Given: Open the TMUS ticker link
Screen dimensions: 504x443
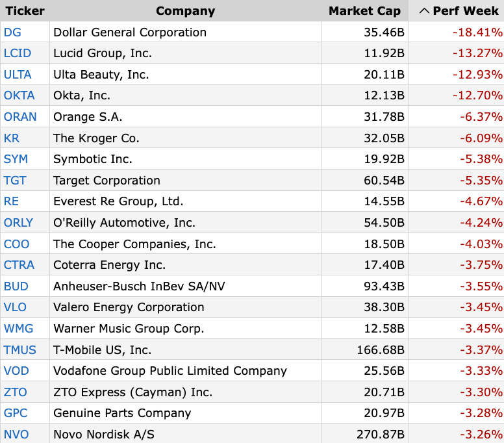Looking at the screenshot, I should coord(20,349).
